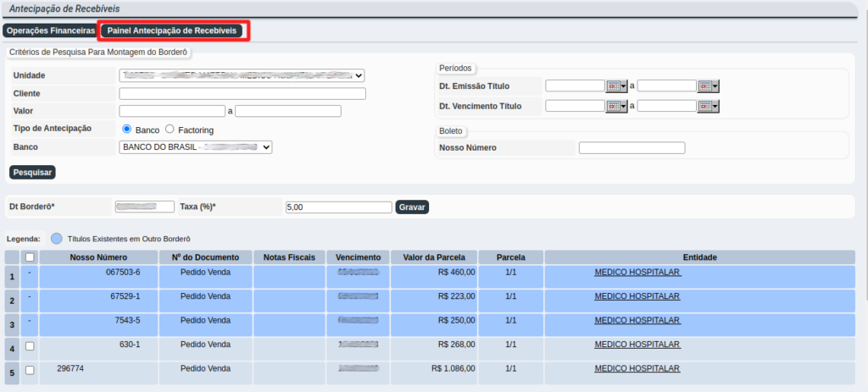Click the blue legend circle swatch
The image size is (868, 392).
(x=56, y=239)
